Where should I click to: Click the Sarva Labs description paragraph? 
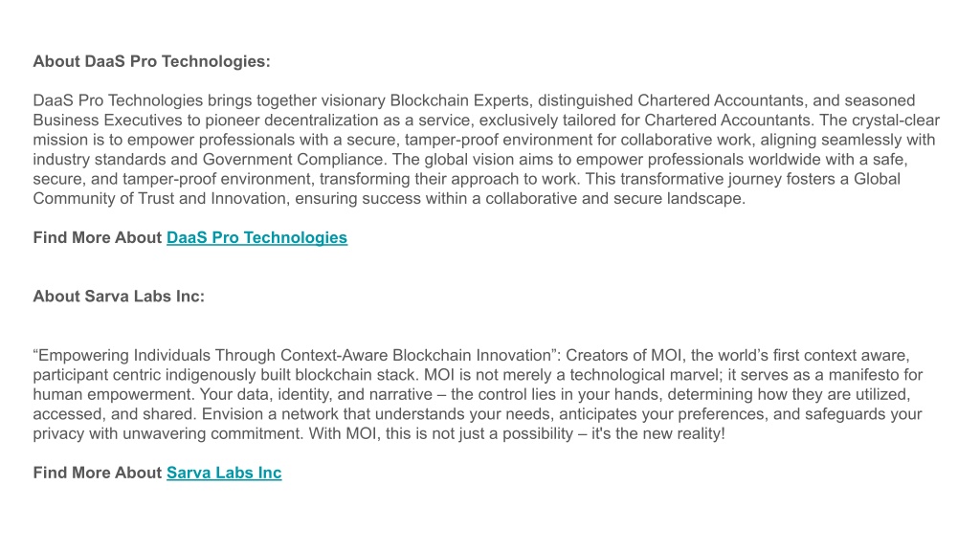pos(479,394)
